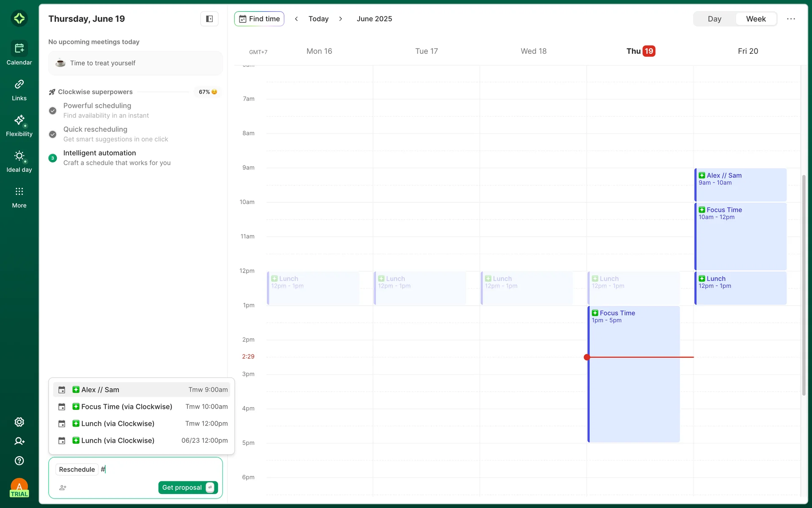Open the settings gear icon
This screenshot has width=812, height=508.
click(x=19, y=422)
